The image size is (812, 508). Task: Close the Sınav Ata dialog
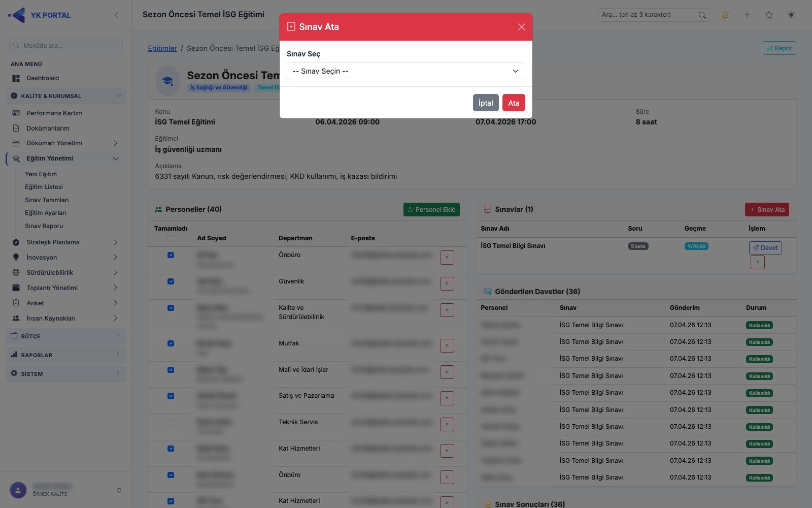point(521,27)
